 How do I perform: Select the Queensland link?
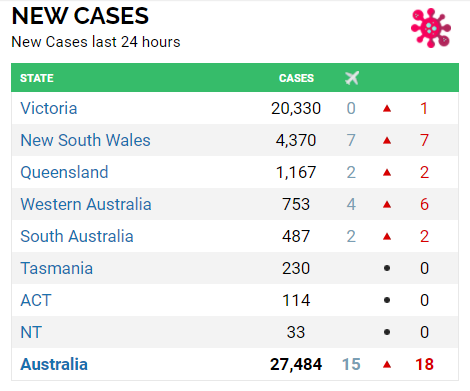tap(64, 172)
